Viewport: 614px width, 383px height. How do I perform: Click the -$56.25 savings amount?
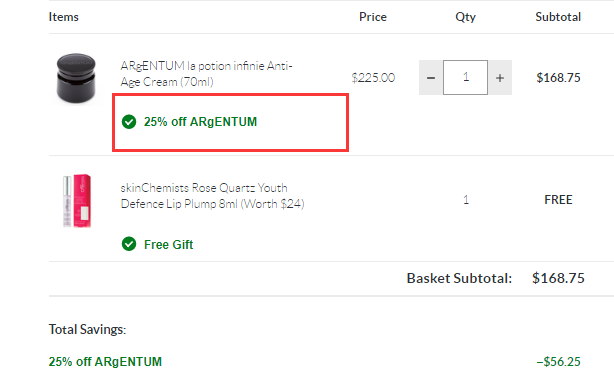558,361
